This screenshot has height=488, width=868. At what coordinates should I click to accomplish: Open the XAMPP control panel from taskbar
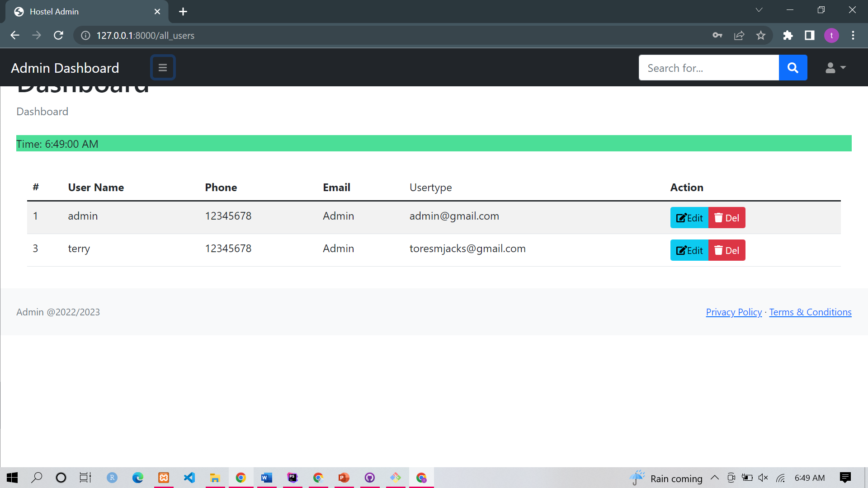coord(163,478)
